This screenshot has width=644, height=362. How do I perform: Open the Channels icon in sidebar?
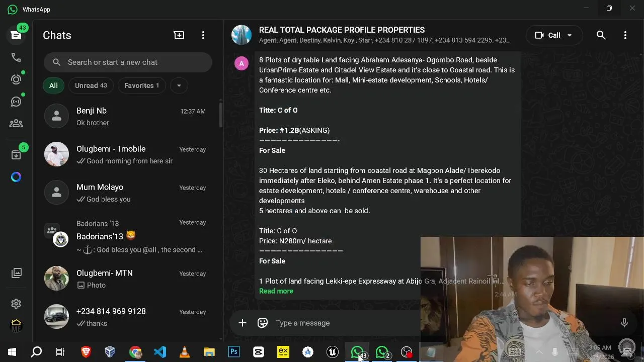pos(16,102)
